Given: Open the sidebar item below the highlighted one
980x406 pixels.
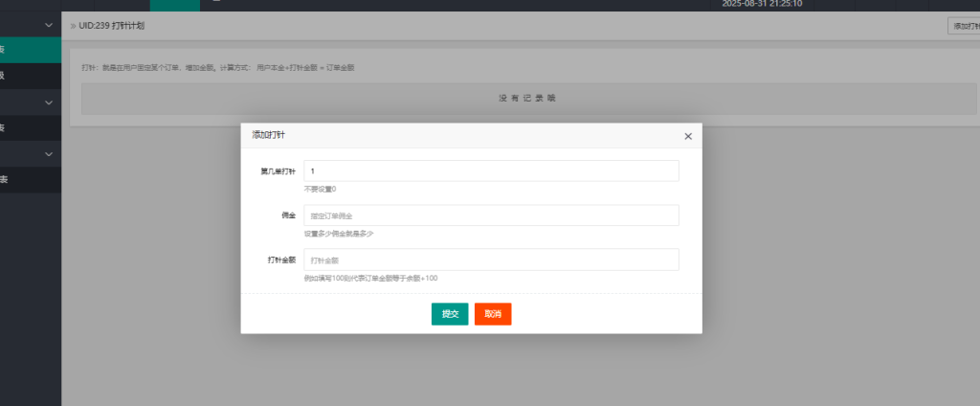Looking at the screenshot, I should tap(29, 75).
